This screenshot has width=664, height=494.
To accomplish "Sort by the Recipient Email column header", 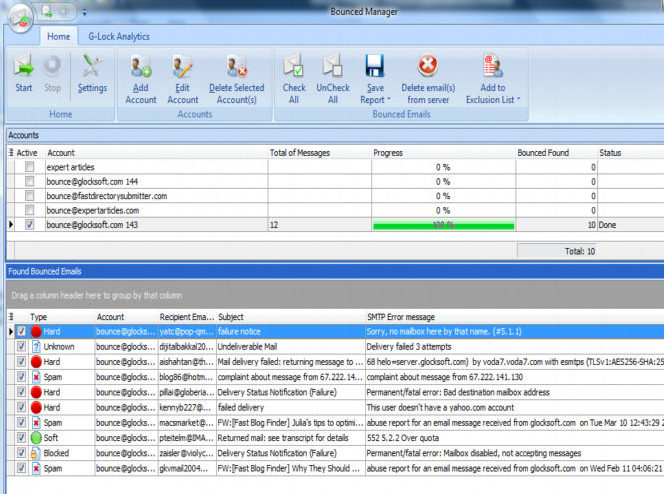I will 187,317.
